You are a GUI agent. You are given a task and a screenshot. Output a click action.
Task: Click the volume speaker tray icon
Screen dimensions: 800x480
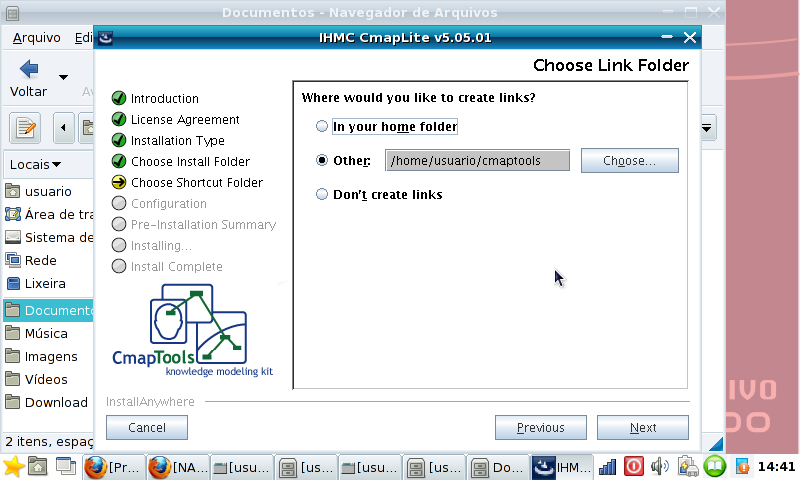[660, 466]
